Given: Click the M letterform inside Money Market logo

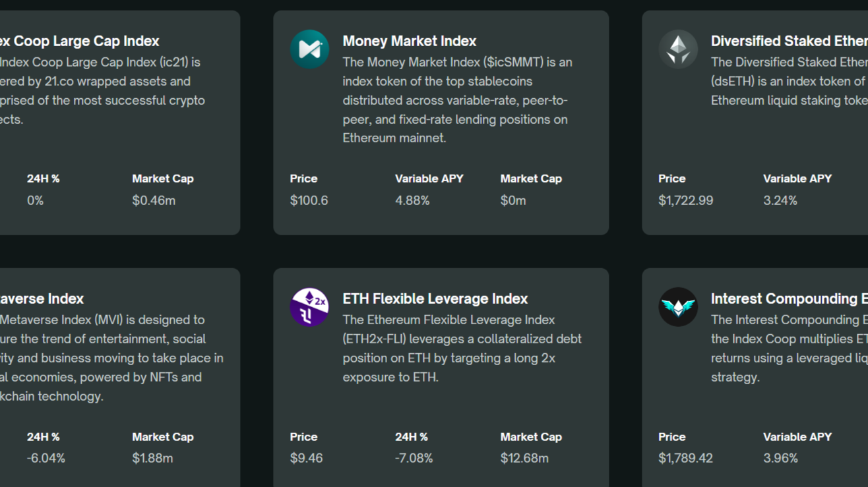Looking at the screenshot, I should 309,49.
